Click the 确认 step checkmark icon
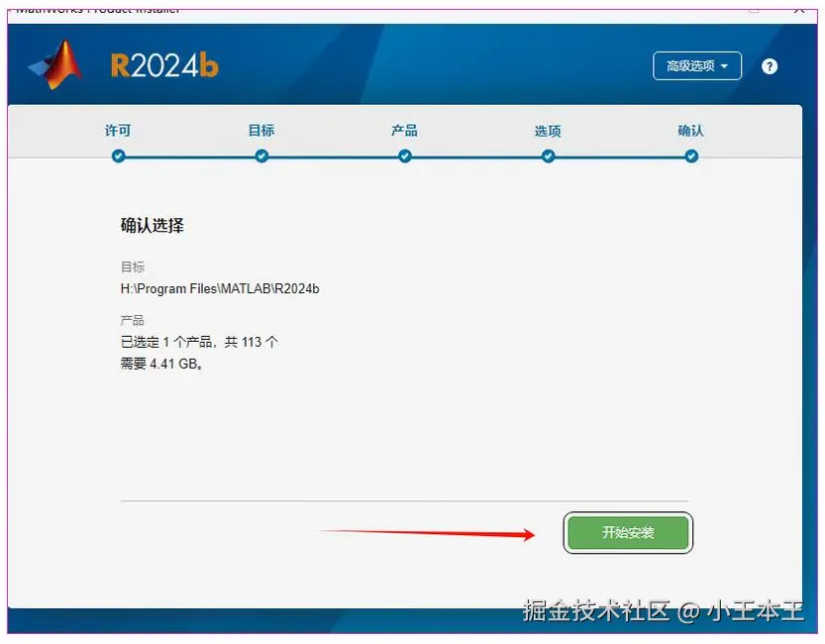The height and width of the screenshot is (644, 825). point(690,156)
